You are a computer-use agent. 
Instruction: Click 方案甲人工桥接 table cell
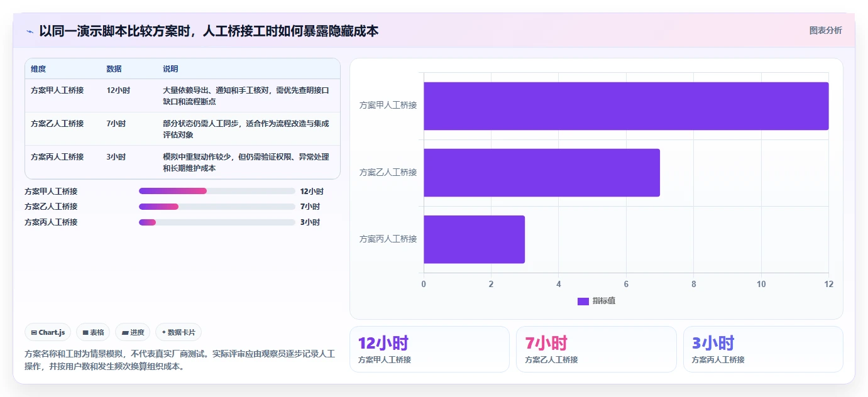point(57,90)
